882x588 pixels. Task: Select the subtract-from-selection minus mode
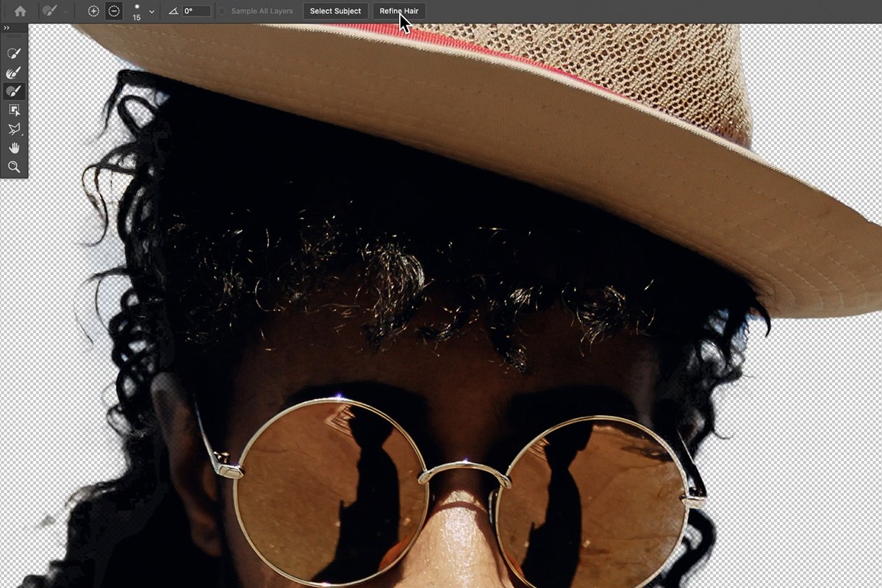114,11
